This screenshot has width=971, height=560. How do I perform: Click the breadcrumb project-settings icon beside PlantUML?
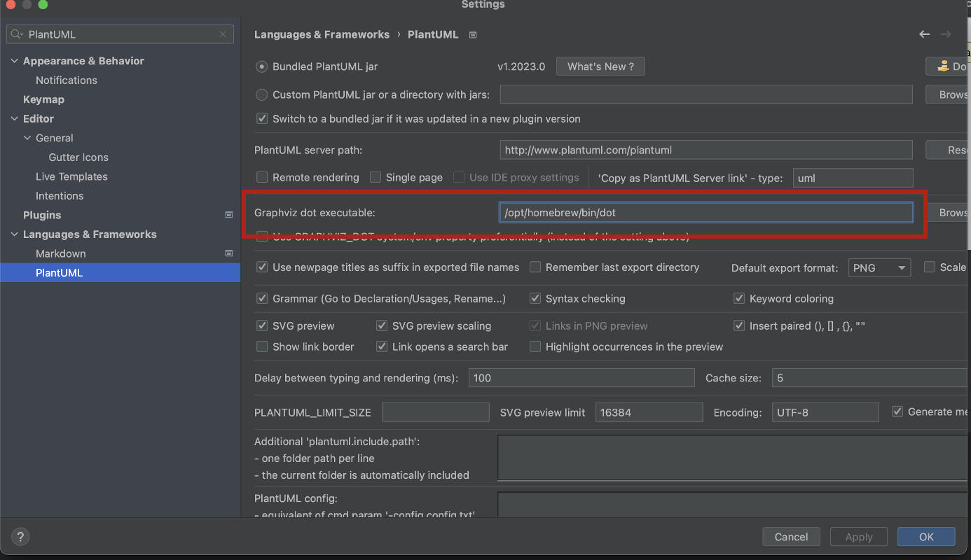click(x=473, y=34)
